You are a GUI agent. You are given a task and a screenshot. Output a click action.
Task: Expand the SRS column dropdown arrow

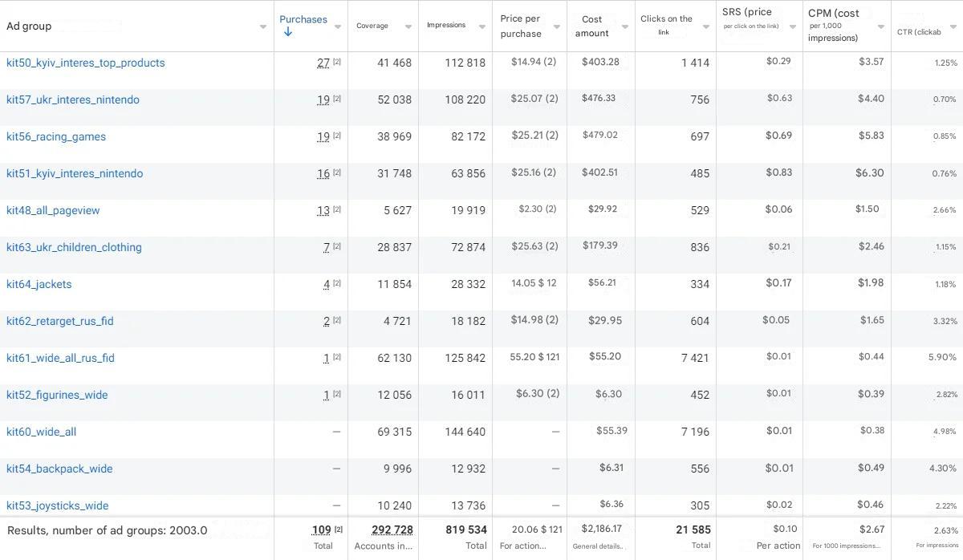793,26
